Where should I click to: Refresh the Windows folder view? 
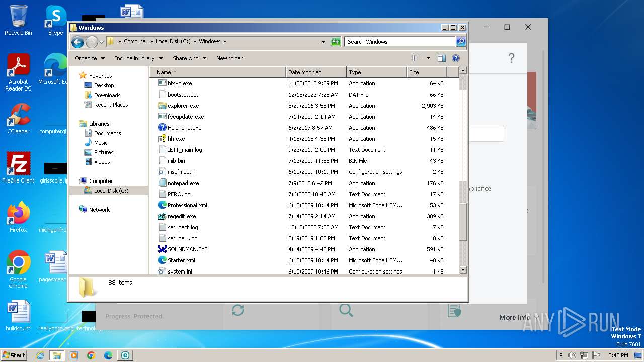[336, 42]
